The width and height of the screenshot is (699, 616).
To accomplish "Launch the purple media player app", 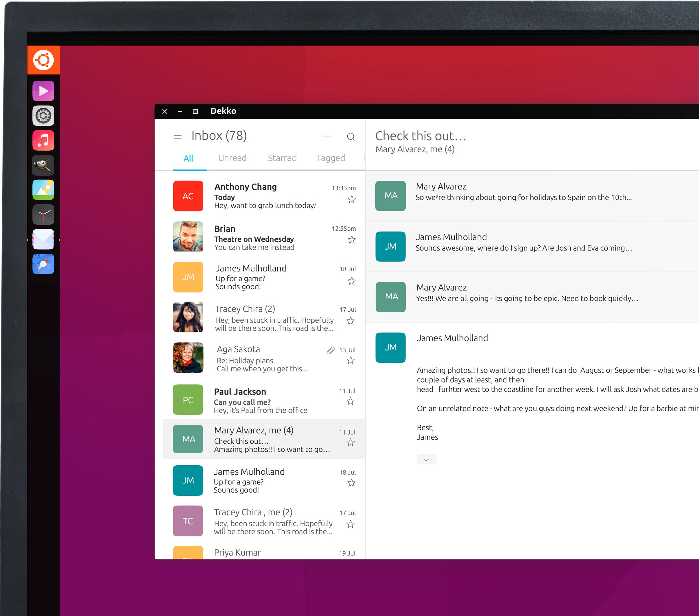I will (x=43, y=91).
